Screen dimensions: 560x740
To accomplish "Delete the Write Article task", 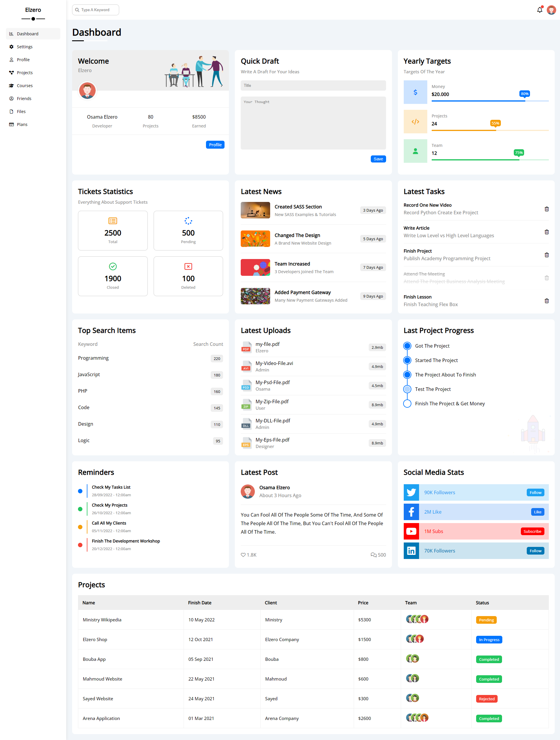I will point(546,232).
